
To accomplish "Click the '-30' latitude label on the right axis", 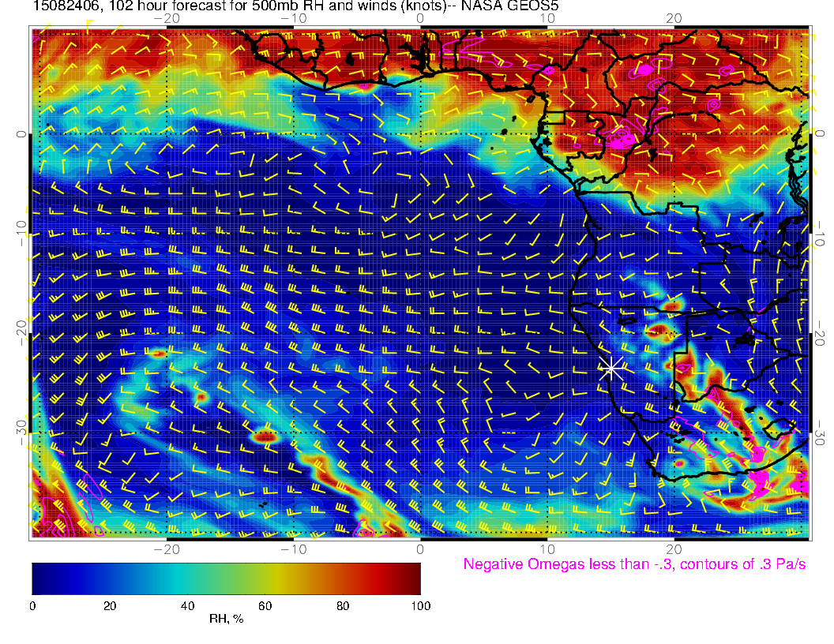I will 820,433.
